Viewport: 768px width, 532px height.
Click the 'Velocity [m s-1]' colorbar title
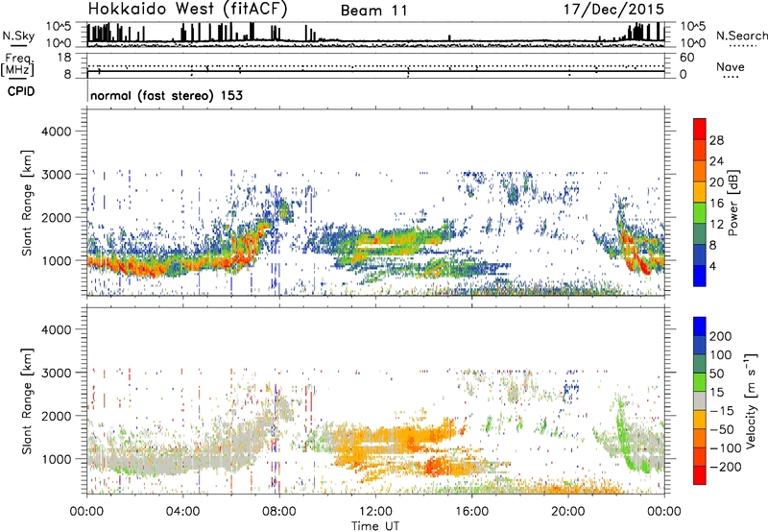pyautogui.click(x=751, y=400)
